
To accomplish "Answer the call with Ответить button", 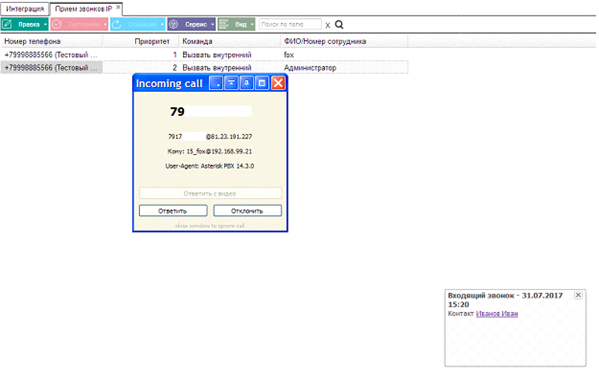I will point(173,211).
